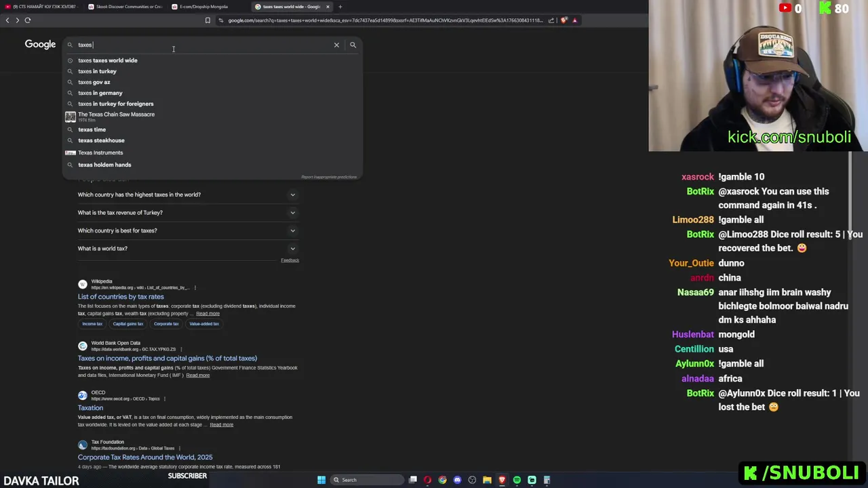
Task: Open Brave Shields lion icon
Action: point(564,20)
